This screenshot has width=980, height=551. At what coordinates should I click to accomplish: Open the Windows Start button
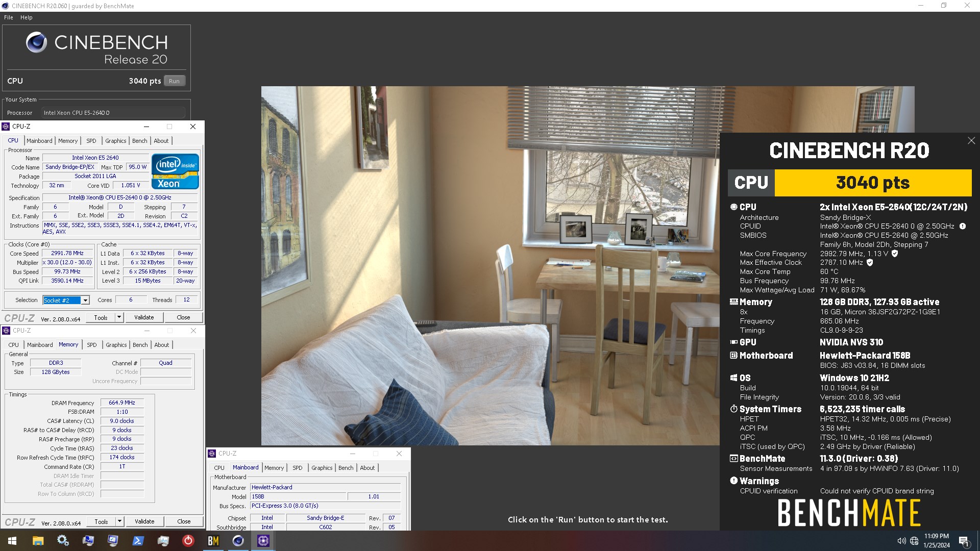coord(12,541)
